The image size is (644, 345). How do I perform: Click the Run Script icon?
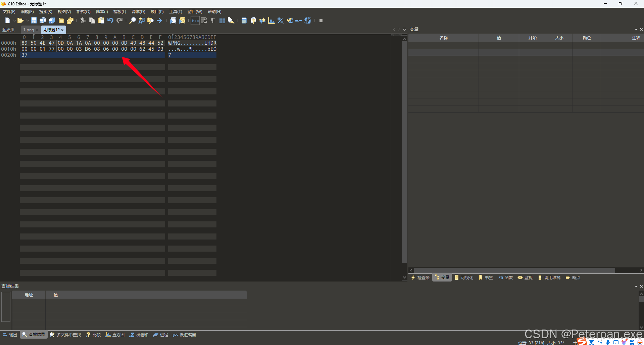pos(173,20)
